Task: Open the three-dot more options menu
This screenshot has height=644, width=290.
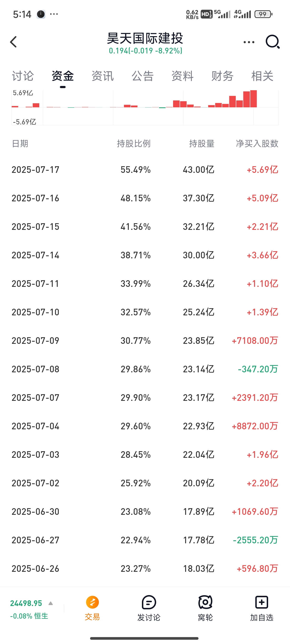Action: (249, 42)
